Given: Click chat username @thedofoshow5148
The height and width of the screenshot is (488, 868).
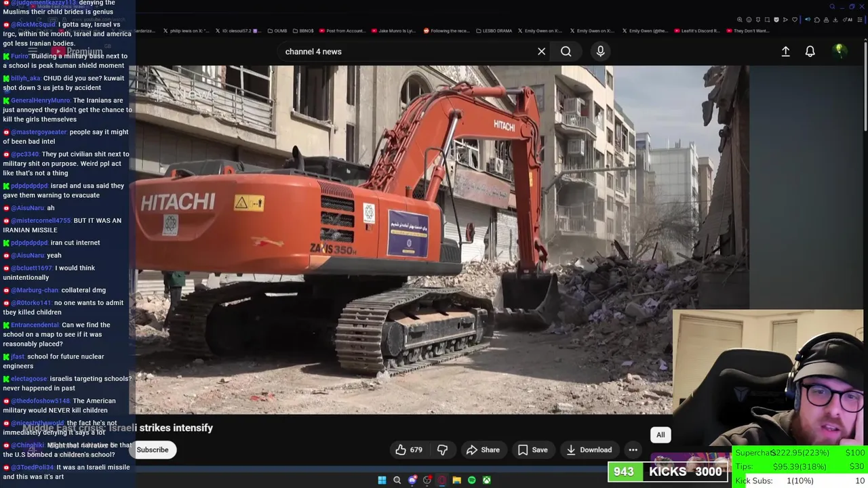Looking at the screenshot, I should click(x=41, y=401).
